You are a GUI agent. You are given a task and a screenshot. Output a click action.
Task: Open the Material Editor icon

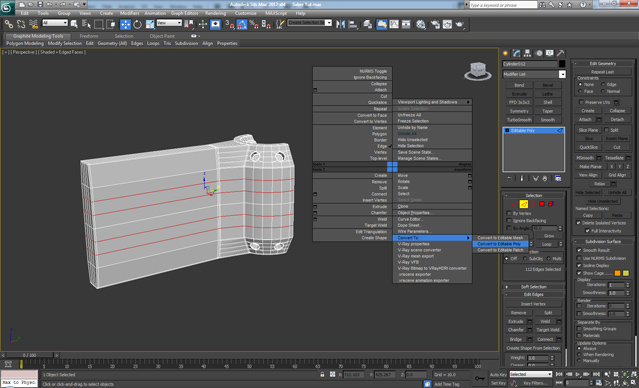point(421,24)
